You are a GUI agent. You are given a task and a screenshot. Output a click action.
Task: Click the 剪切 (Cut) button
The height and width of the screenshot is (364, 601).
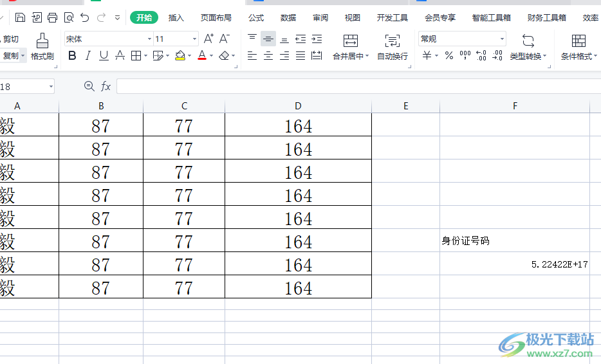point(11,39)
